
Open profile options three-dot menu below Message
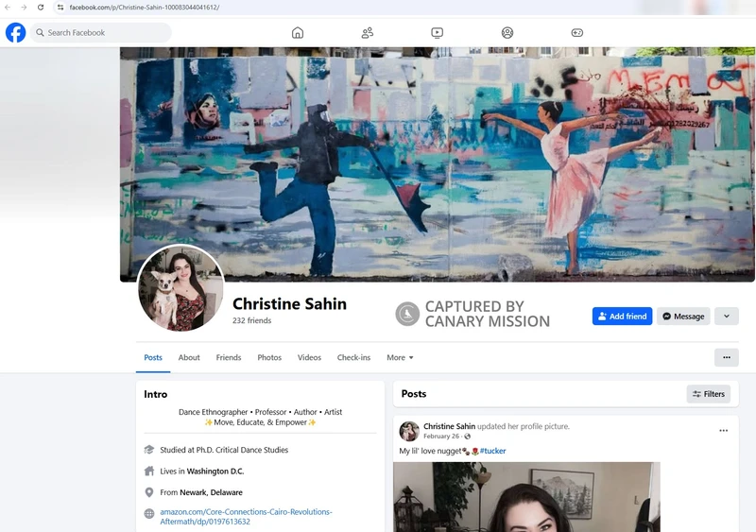726,357
